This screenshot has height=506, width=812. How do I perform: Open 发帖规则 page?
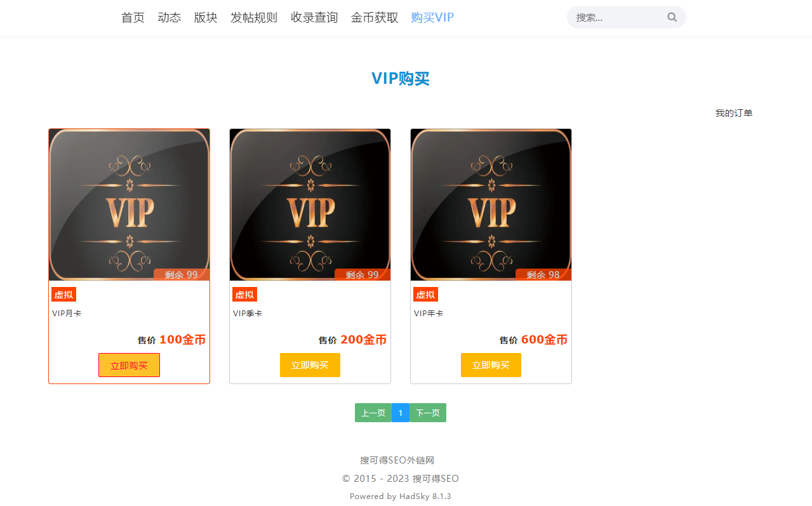click(254, 18)
